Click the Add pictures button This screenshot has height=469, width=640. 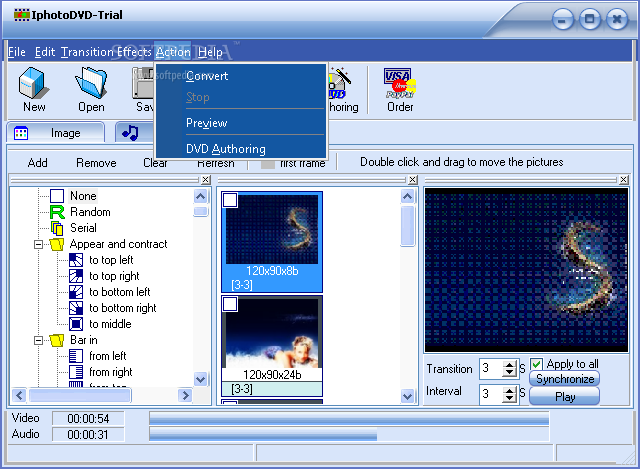pyautogui.click(x=38, y=163)
